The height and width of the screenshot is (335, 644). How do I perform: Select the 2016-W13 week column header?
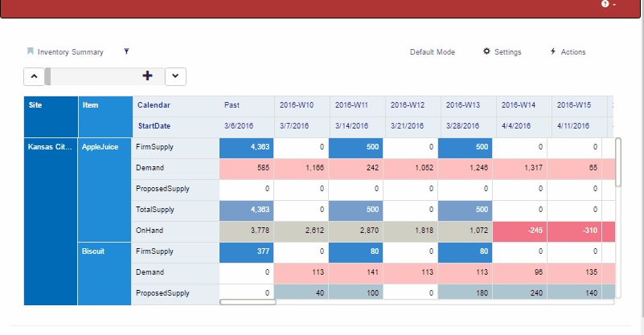coord(463,105)
